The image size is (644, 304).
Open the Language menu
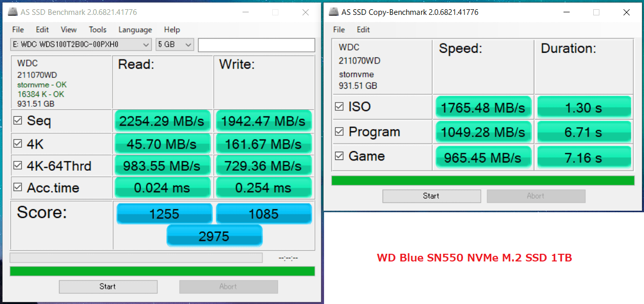[135, 30]
